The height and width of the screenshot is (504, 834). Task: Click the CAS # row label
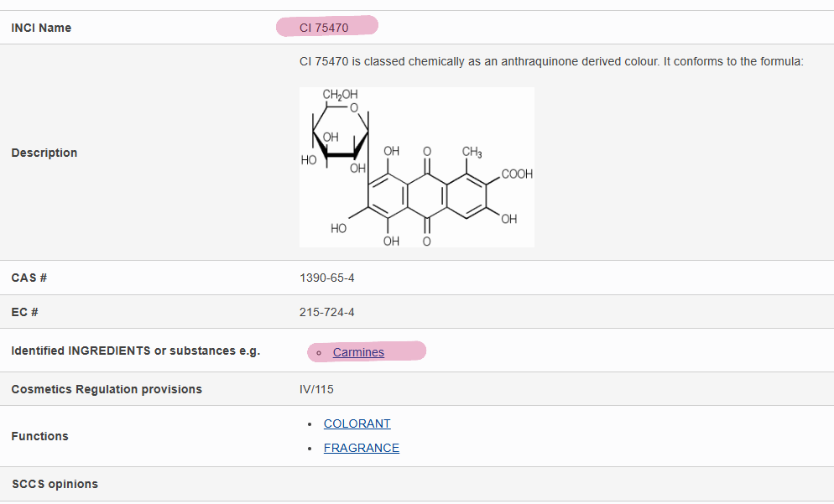coord(29,278)
